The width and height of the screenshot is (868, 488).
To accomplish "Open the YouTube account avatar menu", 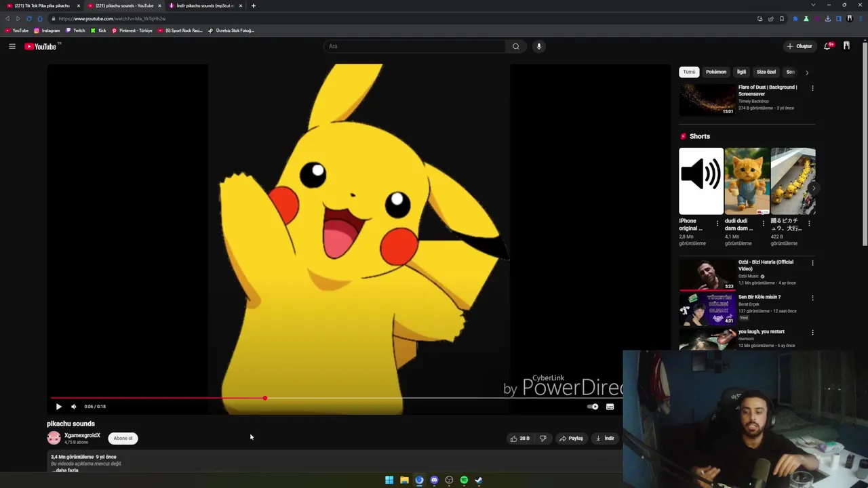I will pos(846,46).
